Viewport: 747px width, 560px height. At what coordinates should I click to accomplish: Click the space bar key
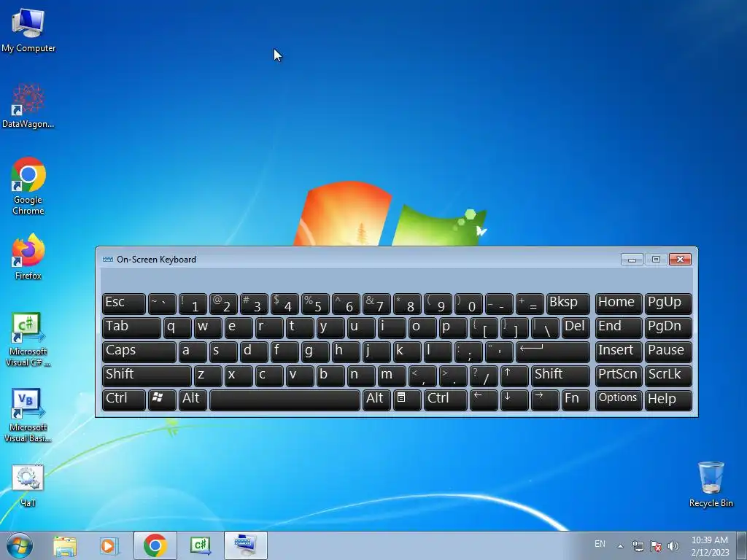pos(285,399)
